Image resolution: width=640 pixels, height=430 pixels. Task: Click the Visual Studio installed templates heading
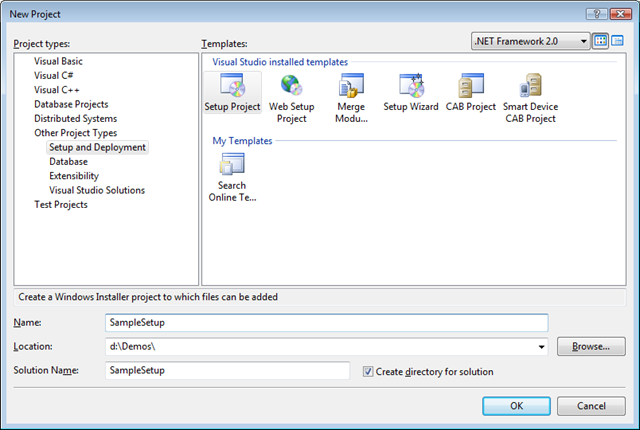tap(280, 62)
